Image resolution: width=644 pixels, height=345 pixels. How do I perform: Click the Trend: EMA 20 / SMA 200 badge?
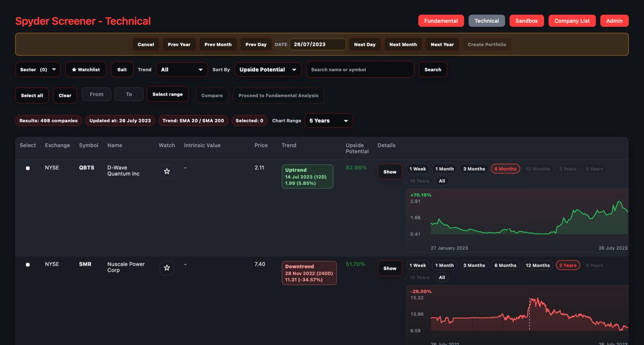pyautogui.click(x=194, y=121)
